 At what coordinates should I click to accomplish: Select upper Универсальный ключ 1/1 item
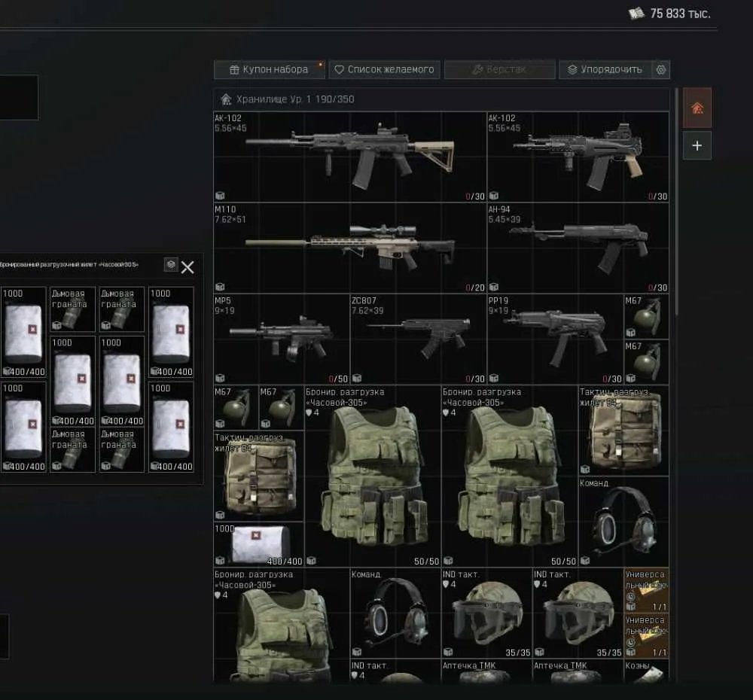point(646,590)
